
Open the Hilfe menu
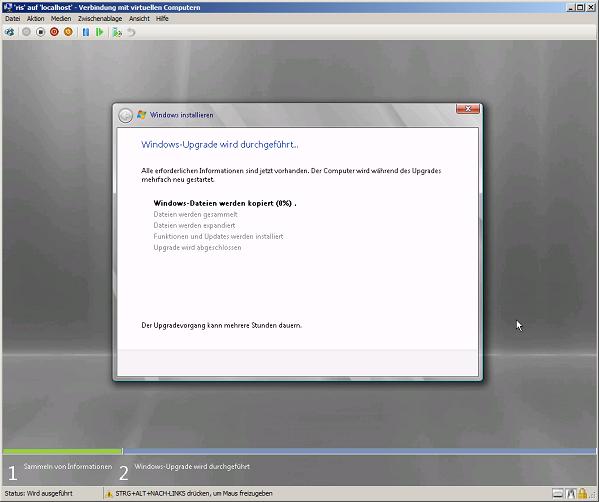click(x=162, y=19)
